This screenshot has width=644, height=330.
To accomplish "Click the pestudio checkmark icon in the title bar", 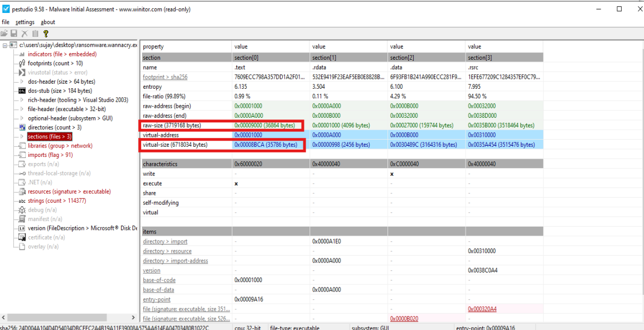I will pos(6,9).
